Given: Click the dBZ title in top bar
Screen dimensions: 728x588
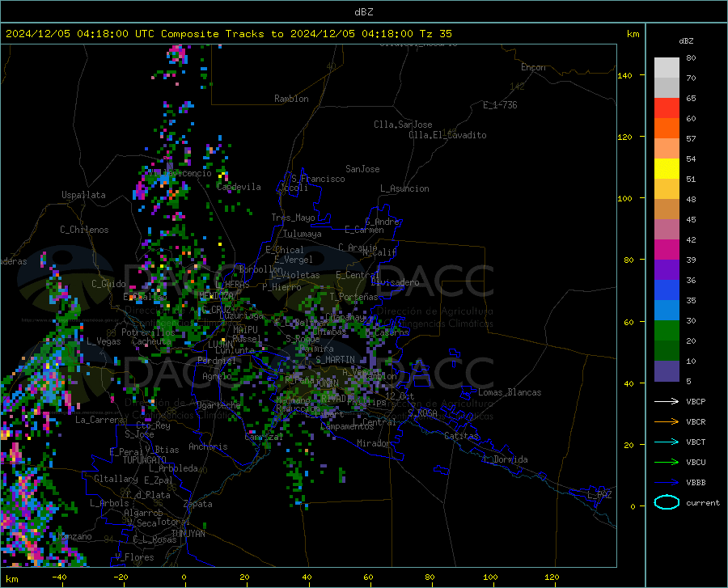Looking at the screenshot, I should click(363, 12).
